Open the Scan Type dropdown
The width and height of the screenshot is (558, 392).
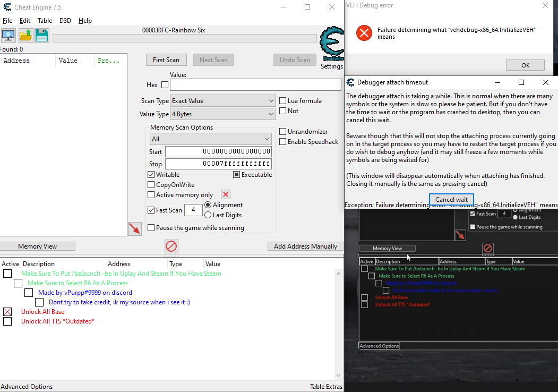[x=223, y=101]
